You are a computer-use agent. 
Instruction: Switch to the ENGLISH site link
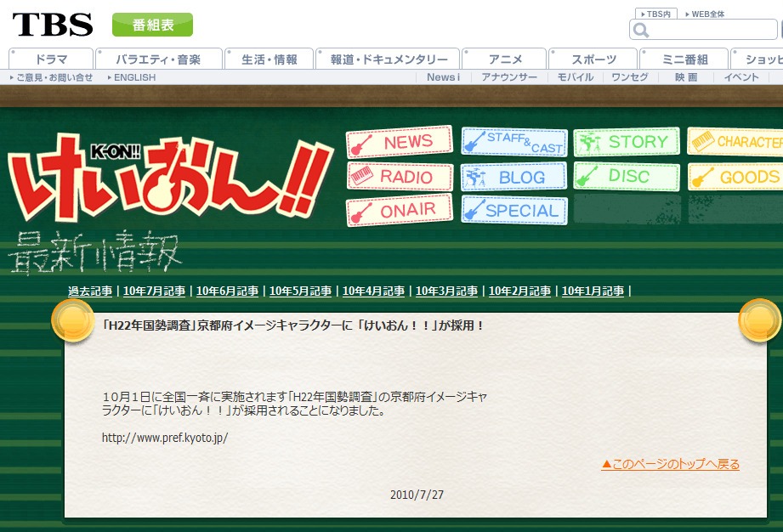132,77
